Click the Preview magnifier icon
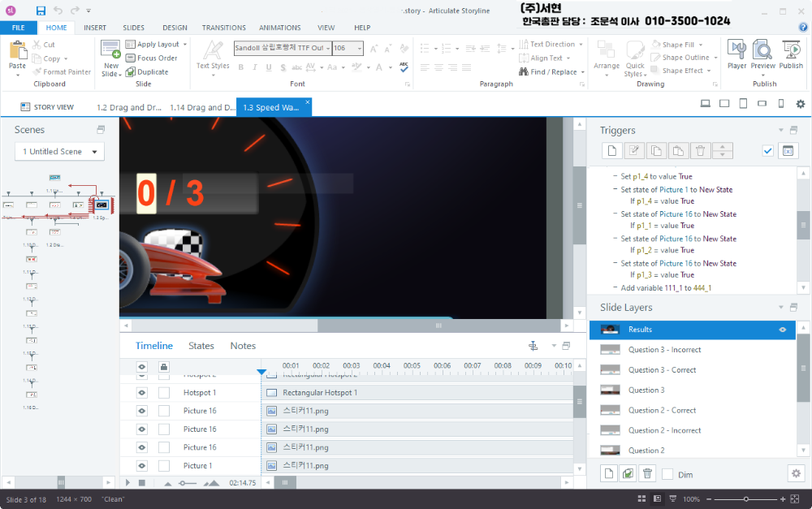The height and width of the screenshot is (509, 812). 762,50
